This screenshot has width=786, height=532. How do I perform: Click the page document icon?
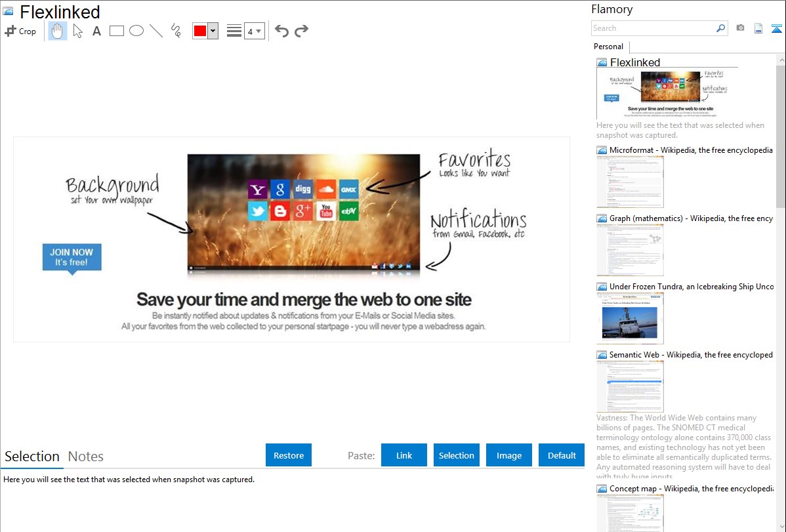[x=758, y=28]
